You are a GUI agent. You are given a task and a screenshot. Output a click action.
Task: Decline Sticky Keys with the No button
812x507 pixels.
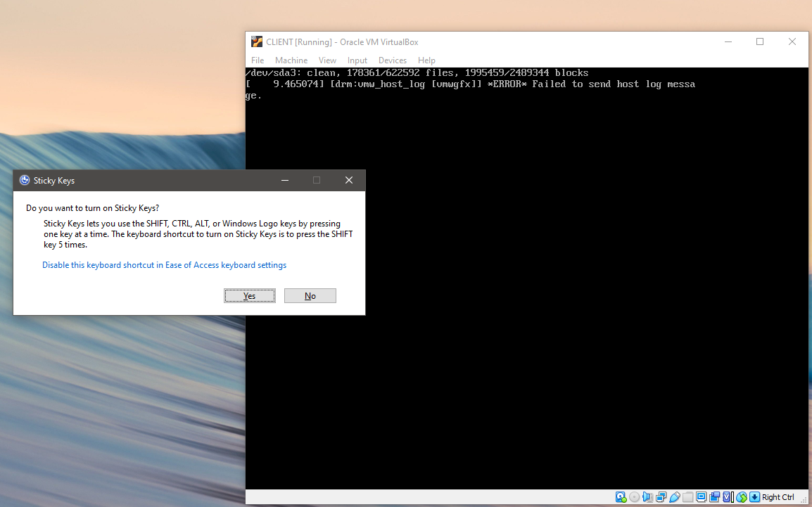click(310, 296)
